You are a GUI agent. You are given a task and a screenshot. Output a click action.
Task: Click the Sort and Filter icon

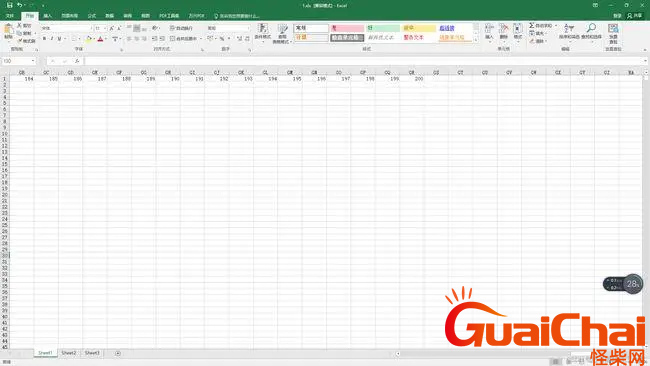[x=569, y=29]
